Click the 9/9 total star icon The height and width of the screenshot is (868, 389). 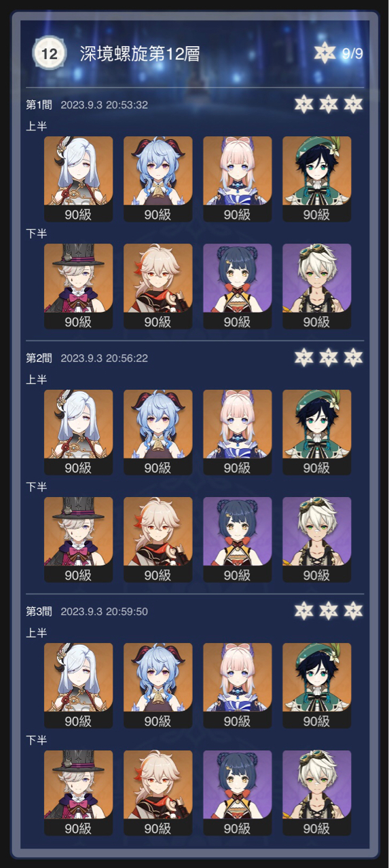tap(325, 53)
